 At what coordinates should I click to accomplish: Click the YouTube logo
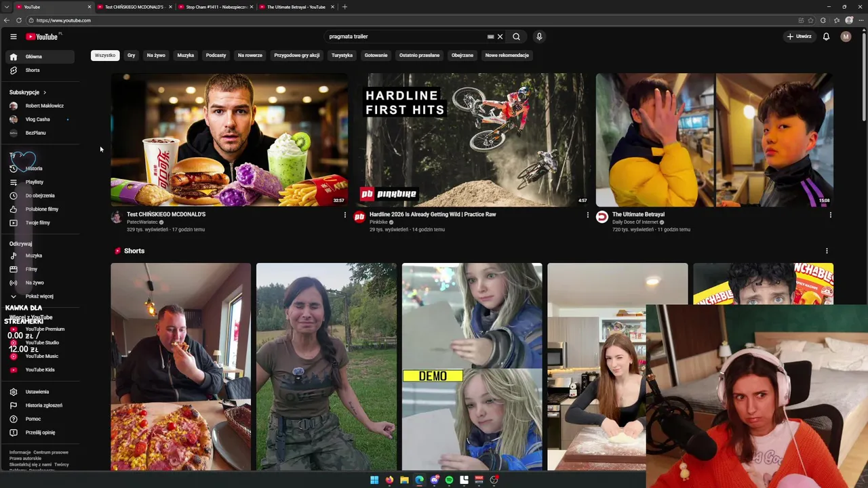click(42, 37)
